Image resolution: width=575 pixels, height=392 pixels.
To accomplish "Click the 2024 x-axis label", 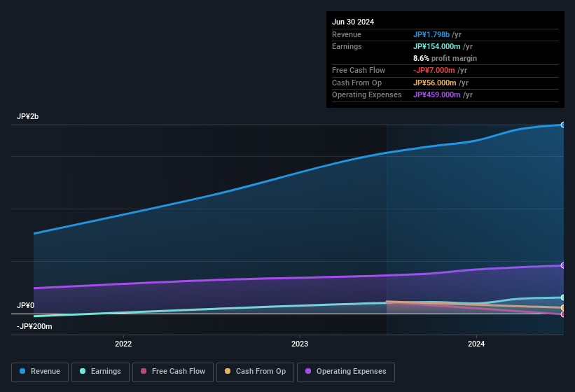I will coord(476,344).
